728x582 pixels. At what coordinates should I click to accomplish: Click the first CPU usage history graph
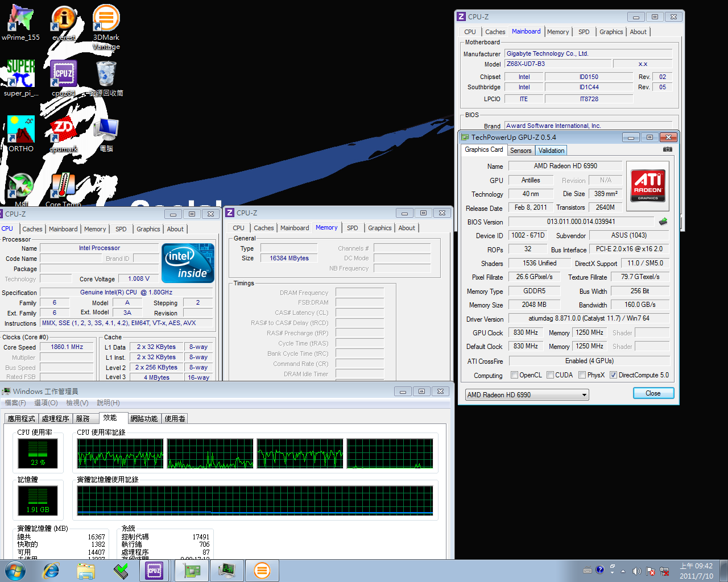coord(120,453)
